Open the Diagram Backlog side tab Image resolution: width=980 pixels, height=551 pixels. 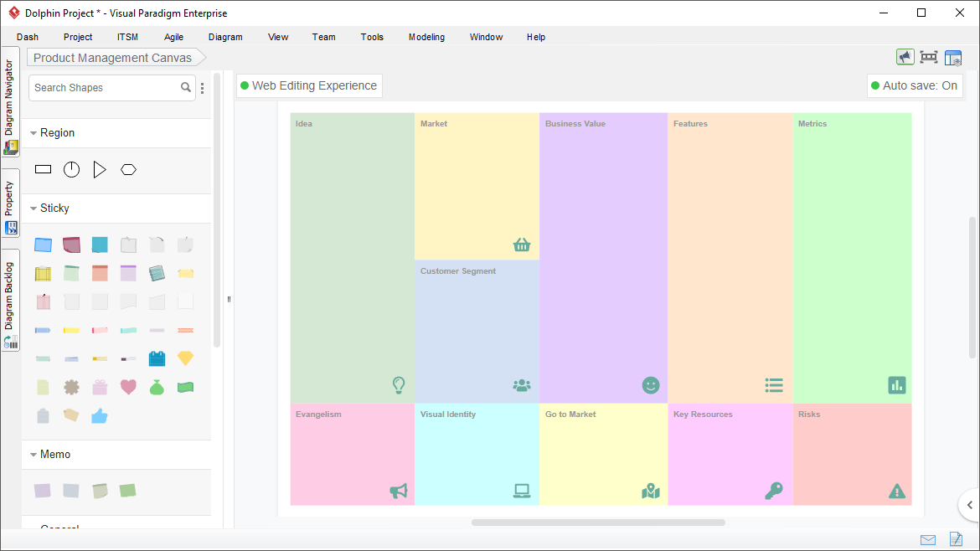tap(10, 301)
